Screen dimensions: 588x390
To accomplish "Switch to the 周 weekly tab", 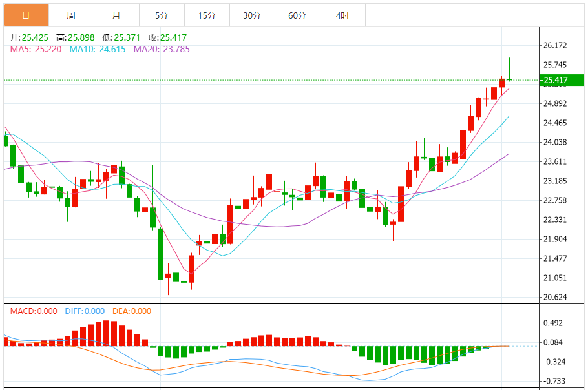I will (71, 15).
